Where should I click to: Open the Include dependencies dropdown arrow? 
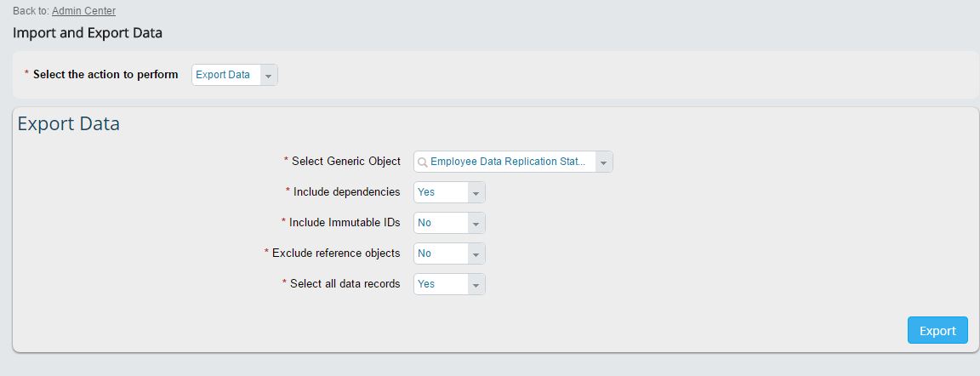pyautogui.click(x=476, y=192)
